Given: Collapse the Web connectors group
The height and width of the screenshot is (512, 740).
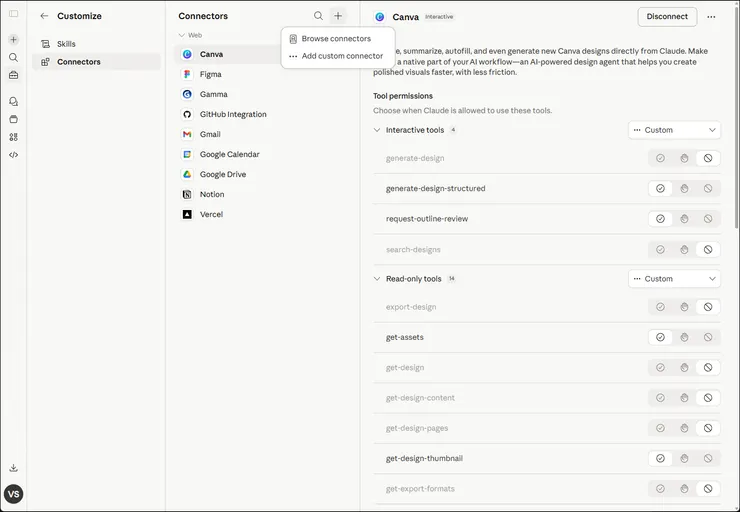Looking at the screenshot, I should pos(181,35).
